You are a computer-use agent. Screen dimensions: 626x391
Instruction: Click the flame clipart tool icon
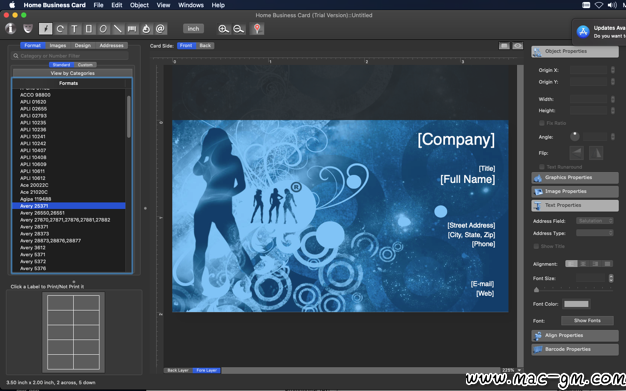pos(146,29)
